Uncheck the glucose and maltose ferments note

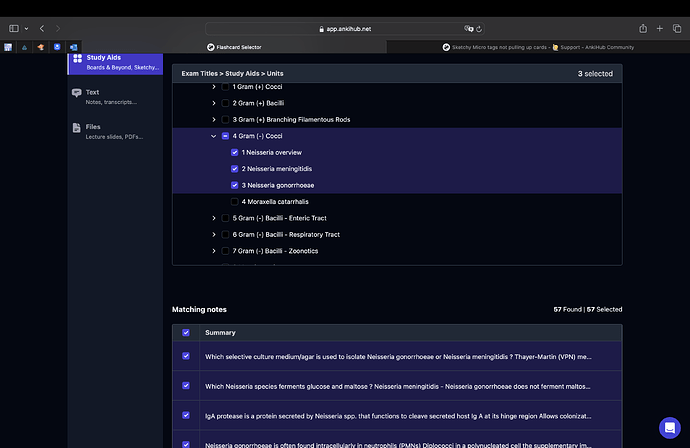pyautogui.click(x=186, y=386)
